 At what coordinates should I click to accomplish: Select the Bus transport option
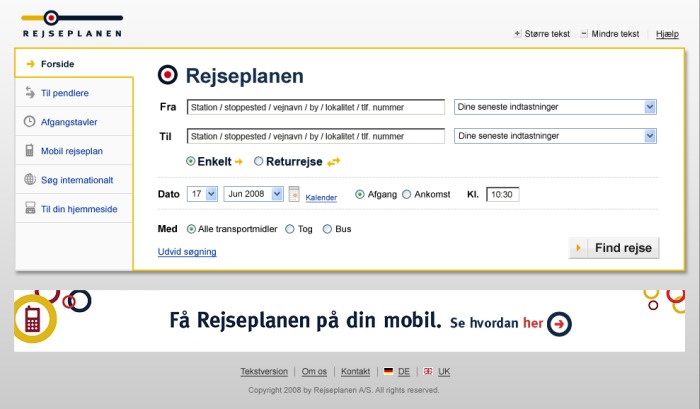click(327, 229)
